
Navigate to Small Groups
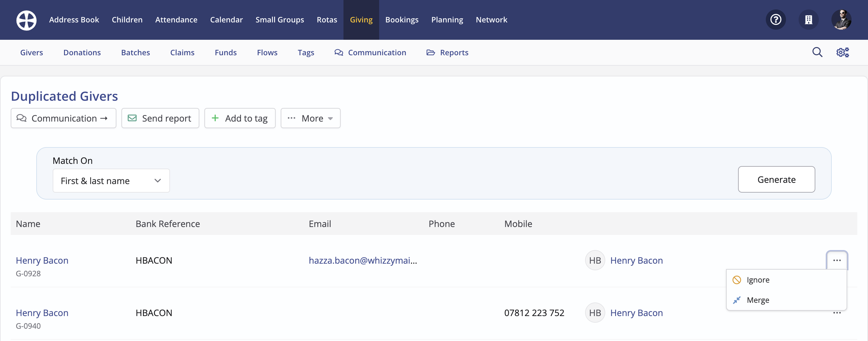[x=280, y=20]
